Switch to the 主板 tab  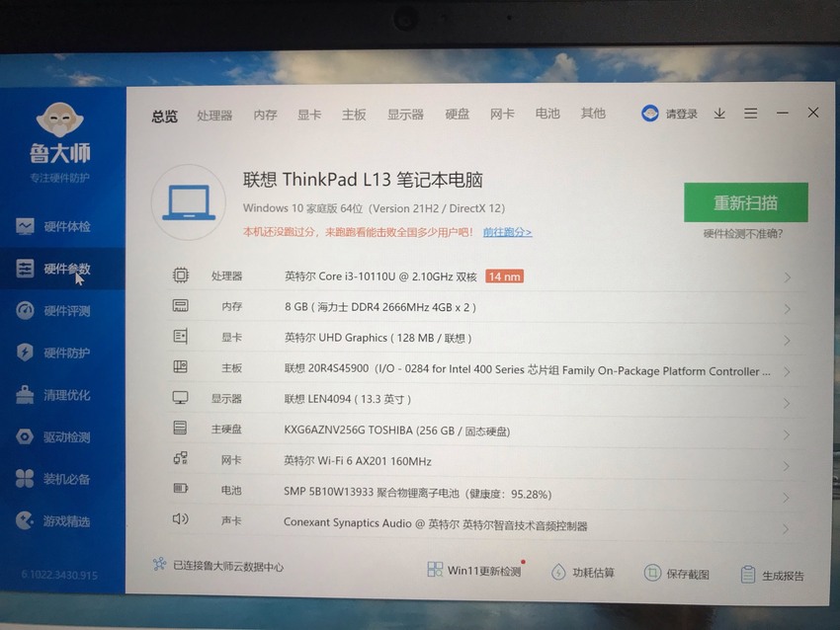354,114
